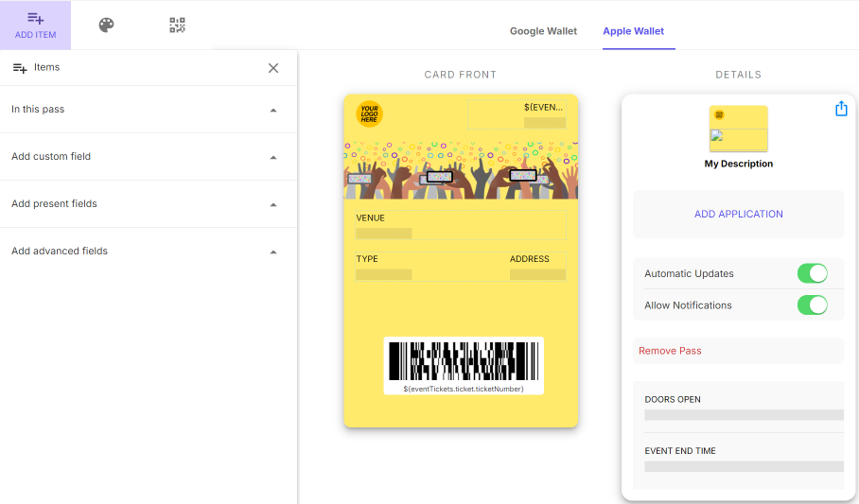Click the Remove Pass link
This screenshot has height=504, width=859.
tap(670, 351)
